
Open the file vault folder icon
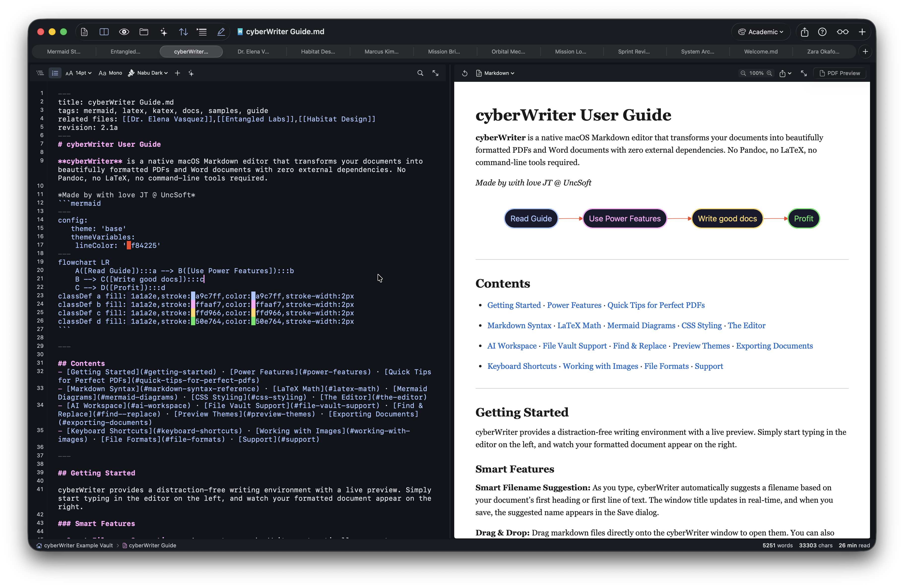pyautogui.click(x=144, y=31)
